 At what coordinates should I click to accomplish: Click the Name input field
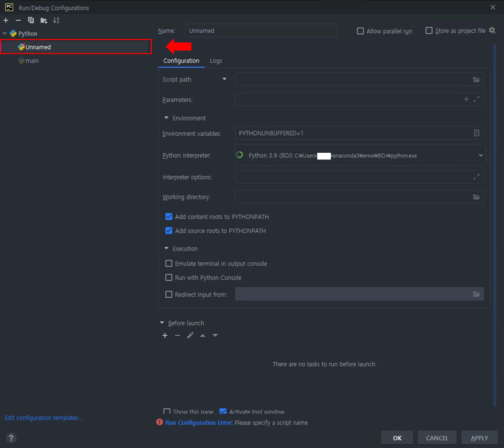point(261,31)
